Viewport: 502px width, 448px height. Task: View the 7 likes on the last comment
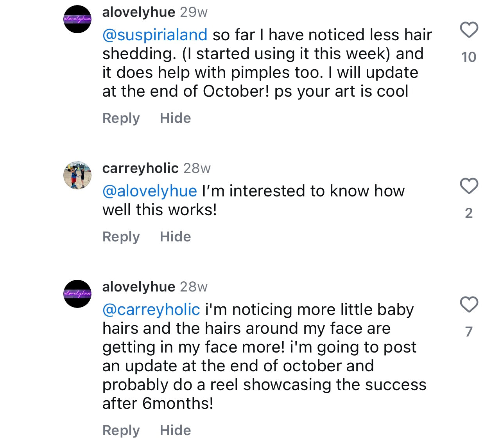tap(469, 332)
